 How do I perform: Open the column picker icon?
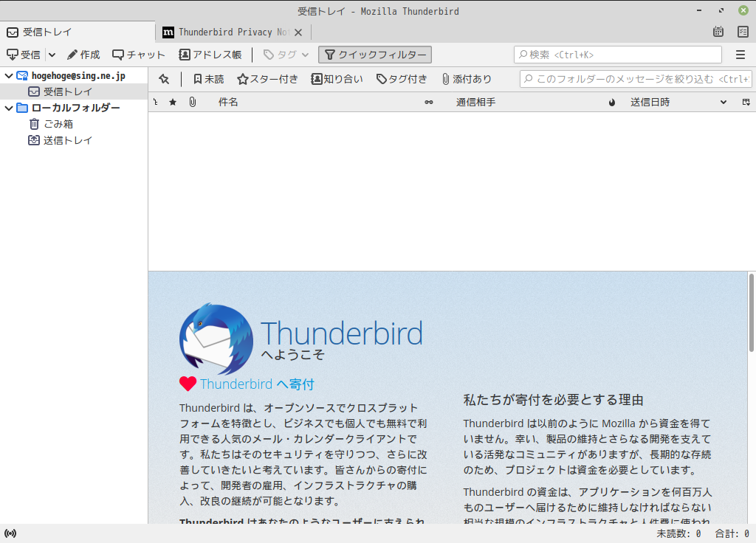746,102
